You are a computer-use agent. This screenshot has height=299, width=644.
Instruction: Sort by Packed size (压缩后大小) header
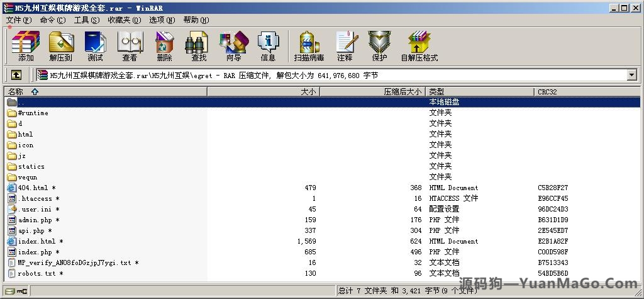point(372,91)
